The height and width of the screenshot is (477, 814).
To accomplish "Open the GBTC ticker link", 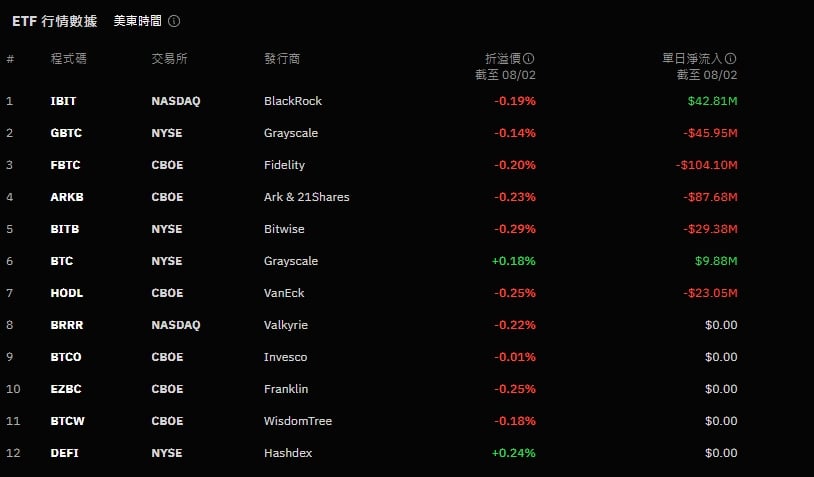I will [66, 133].
